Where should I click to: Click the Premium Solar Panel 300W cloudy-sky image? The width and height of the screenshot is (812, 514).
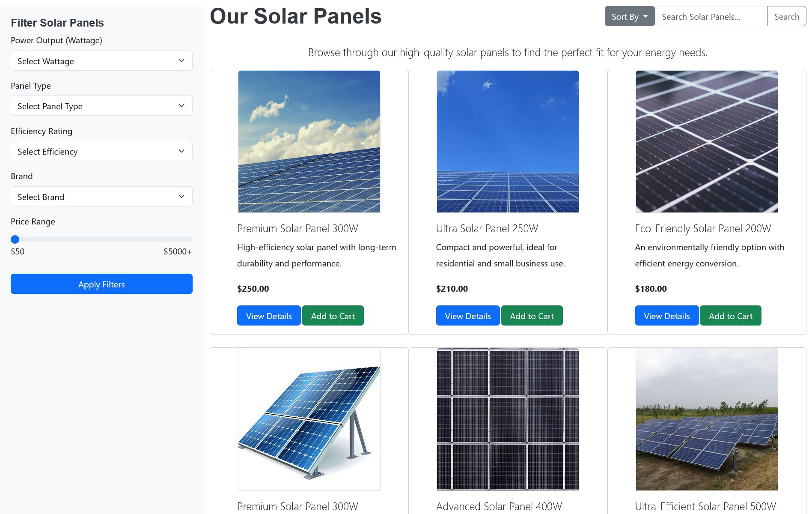click(x=309, y=142)
